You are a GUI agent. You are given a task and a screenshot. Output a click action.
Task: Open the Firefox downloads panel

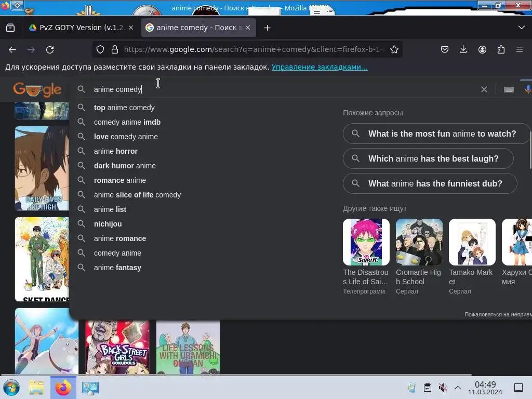[x=463, y=49]
